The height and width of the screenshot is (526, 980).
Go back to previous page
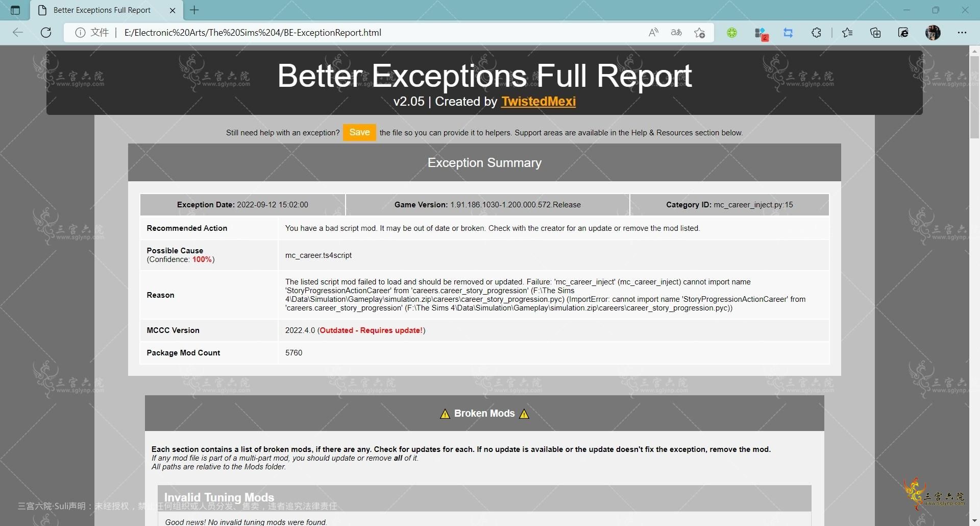[18, 33]
